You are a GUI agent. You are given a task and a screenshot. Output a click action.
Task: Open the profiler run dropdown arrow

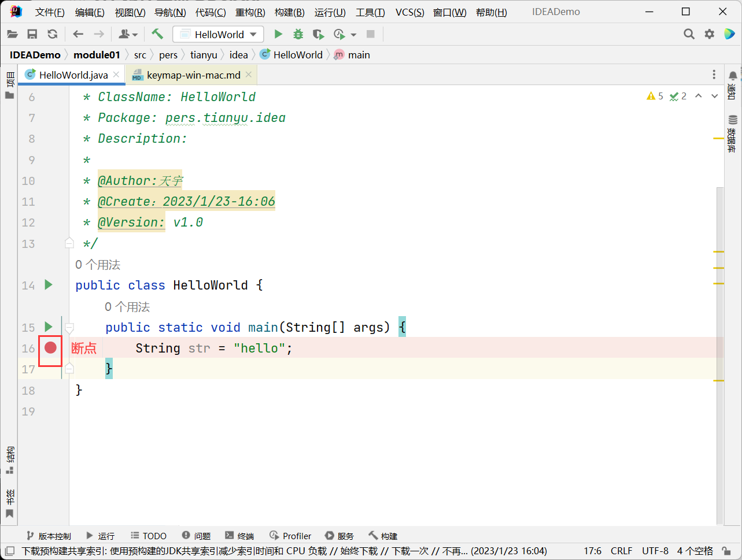pyautogui.click(x=353, y=35)
